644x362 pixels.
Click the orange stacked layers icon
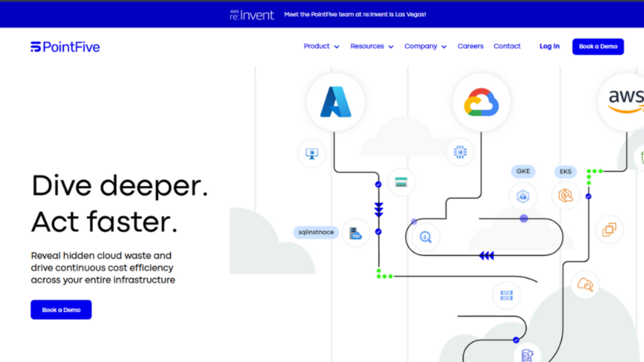(608, 229)
